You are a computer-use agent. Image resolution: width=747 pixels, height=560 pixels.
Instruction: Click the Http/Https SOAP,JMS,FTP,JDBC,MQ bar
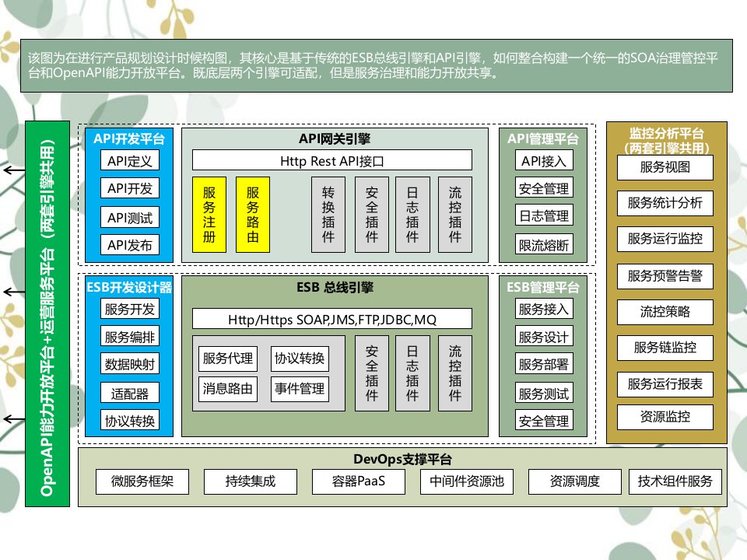coord(332,319)
